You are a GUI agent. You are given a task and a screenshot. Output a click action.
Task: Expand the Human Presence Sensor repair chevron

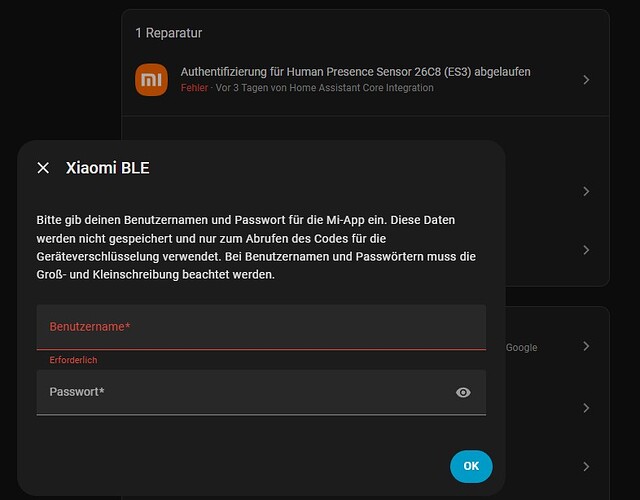click(x=586, y=80)
